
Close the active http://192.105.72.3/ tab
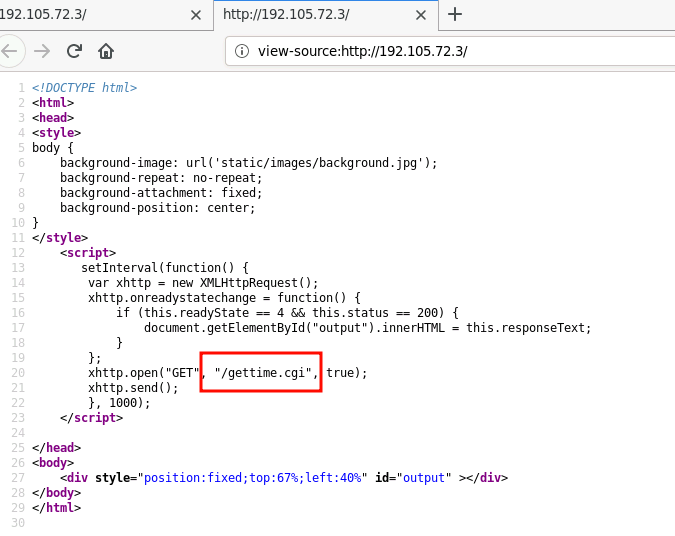point(421,15)
